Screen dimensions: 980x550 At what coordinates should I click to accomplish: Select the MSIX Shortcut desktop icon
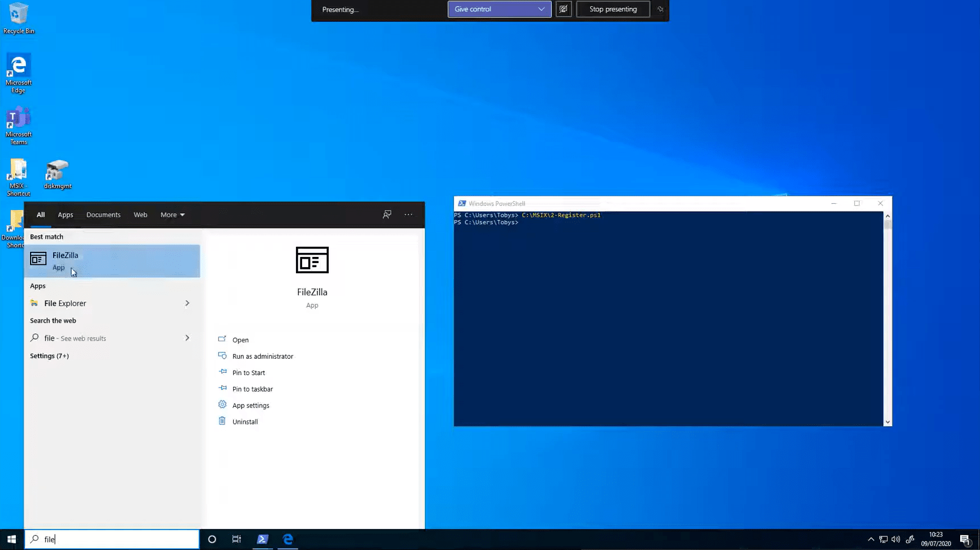point(19,178)
